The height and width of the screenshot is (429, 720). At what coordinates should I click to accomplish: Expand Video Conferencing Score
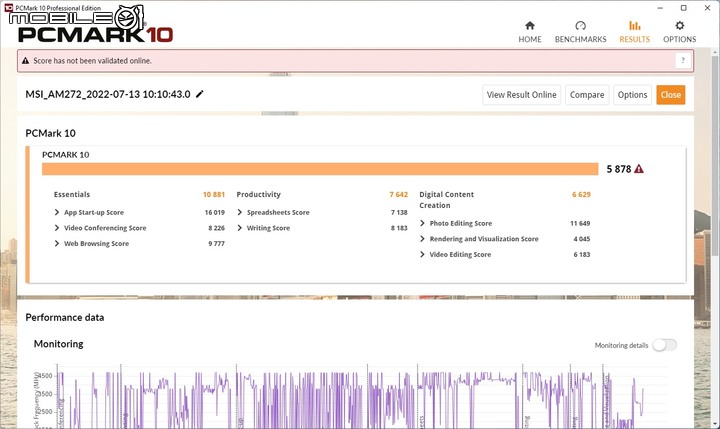[57, 228]
